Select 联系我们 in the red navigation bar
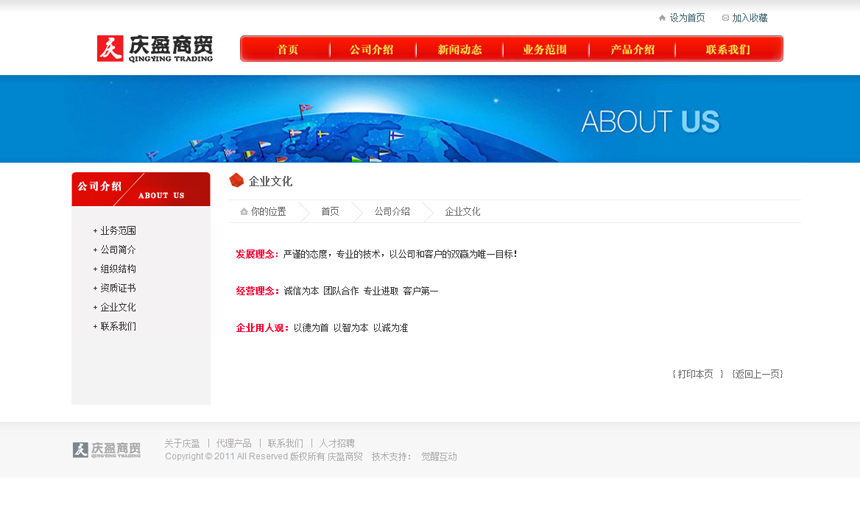The height and width of the screenshot is (530, 860). point(728,49)
